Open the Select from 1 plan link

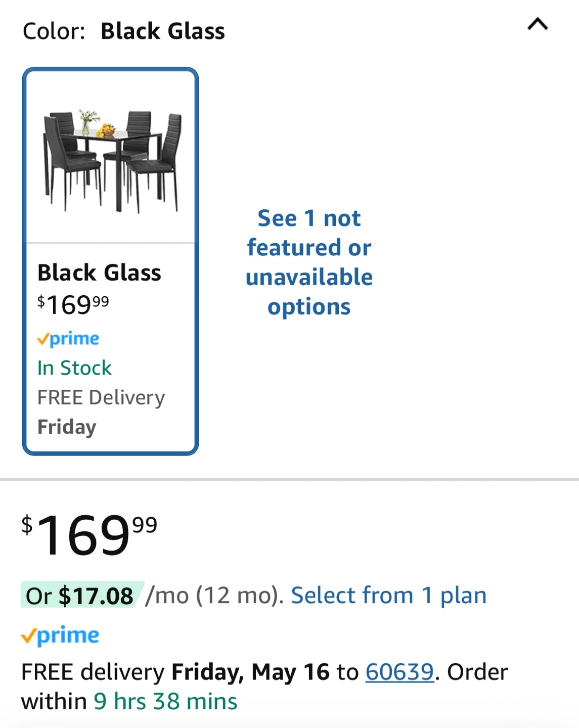coord(388,596)
